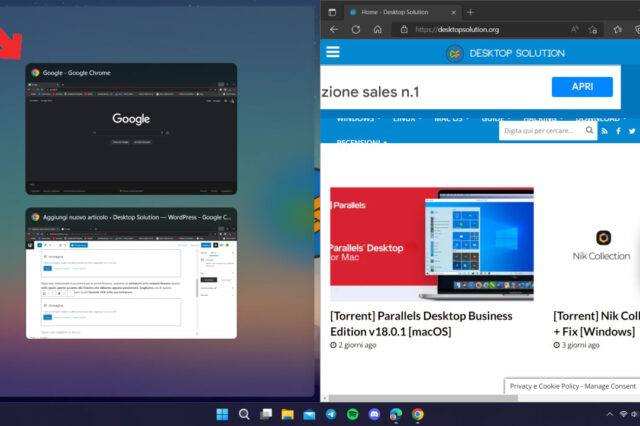Open the Edge tab actions menu icon
This screenshot has width=640, height=426.
pyautogui.click(x=332, y=12)
